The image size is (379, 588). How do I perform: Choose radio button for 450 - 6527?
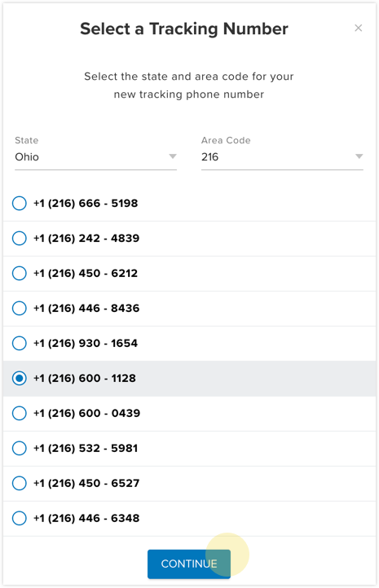[19, 484]
